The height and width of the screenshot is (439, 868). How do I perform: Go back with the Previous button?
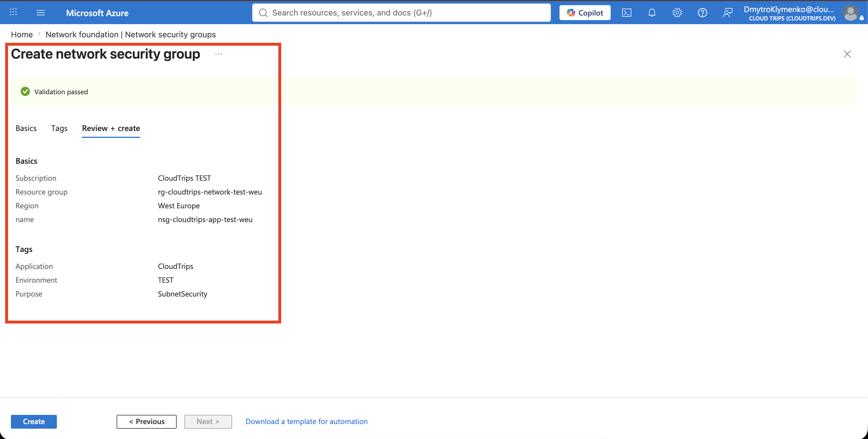146,421
